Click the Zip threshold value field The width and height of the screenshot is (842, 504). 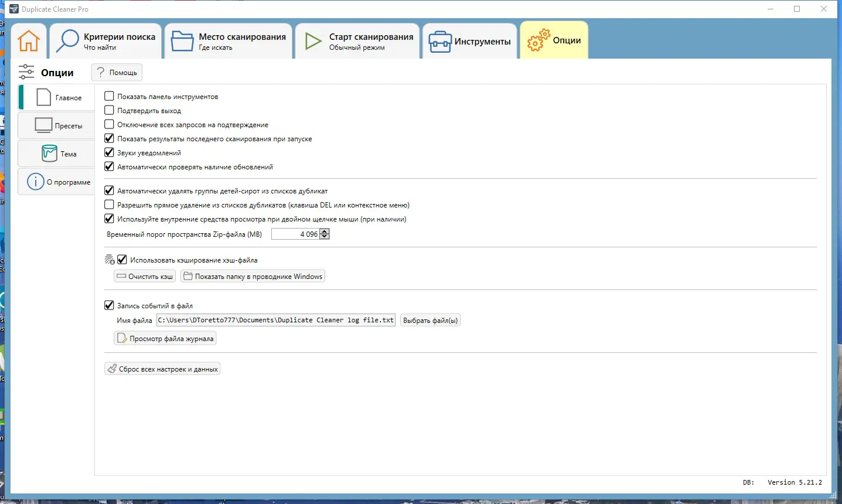point(295,234)
